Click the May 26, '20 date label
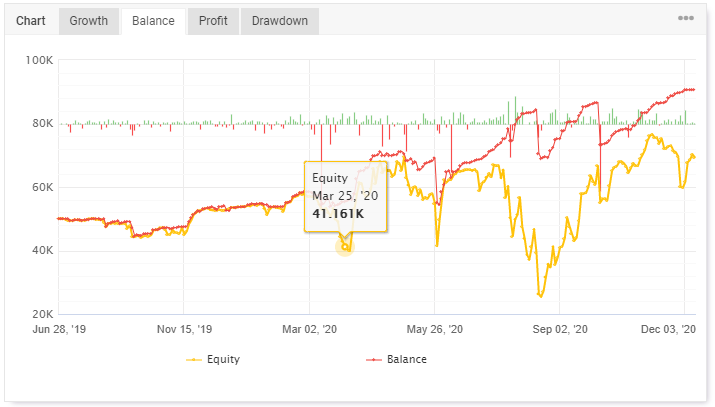The height and width of the screenshot is (407, 715). 435,328
